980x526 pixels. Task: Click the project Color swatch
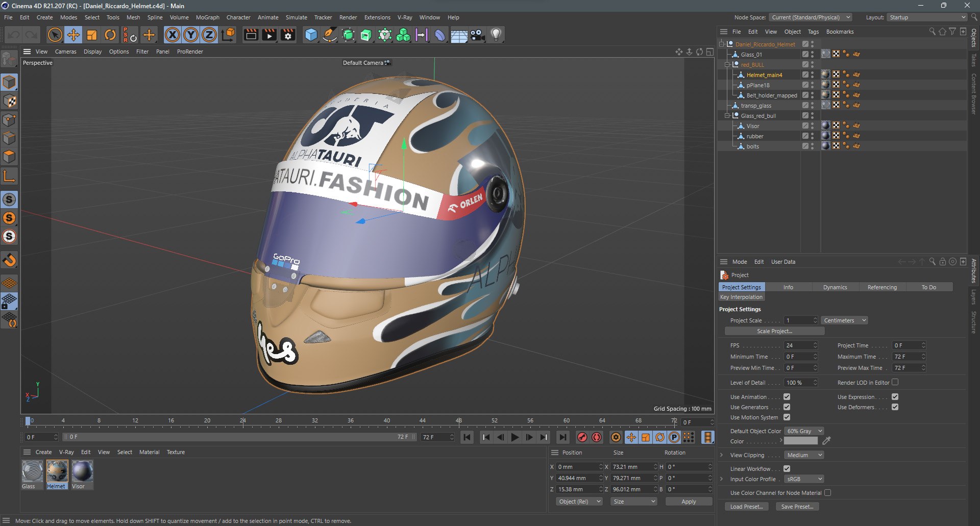tap(800, 441)
